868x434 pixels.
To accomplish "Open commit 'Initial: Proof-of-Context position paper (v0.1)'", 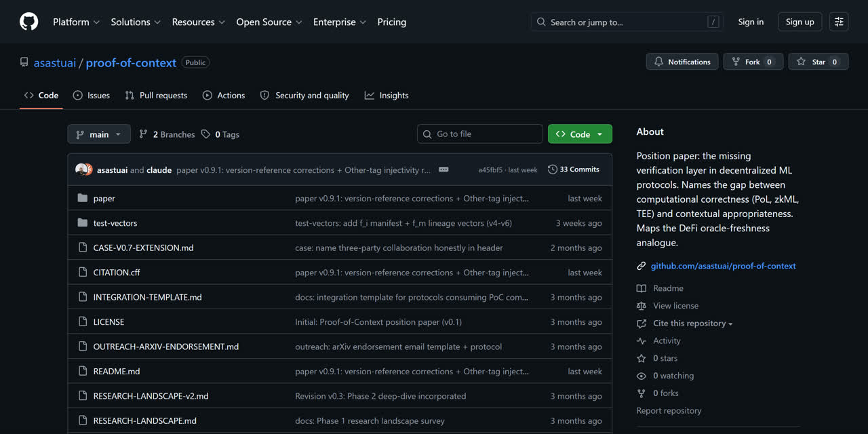I will tap(378, 321).
